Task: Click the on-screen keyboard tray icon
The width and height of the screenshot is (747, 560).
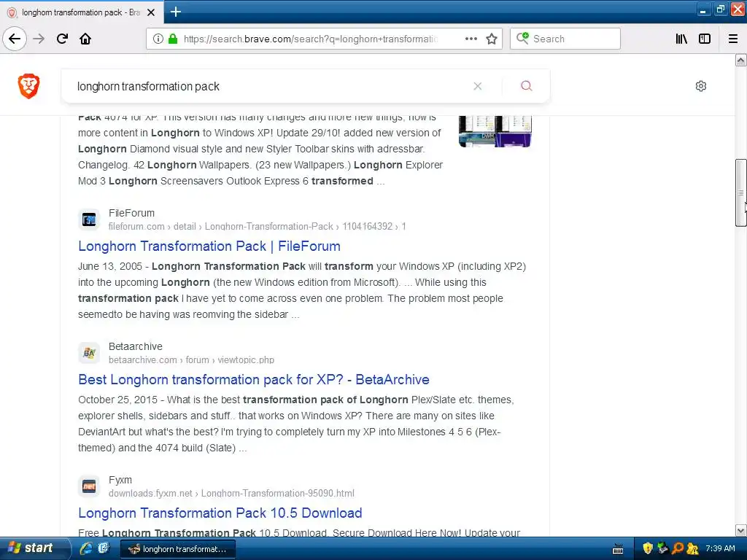Action: point(618,549)
